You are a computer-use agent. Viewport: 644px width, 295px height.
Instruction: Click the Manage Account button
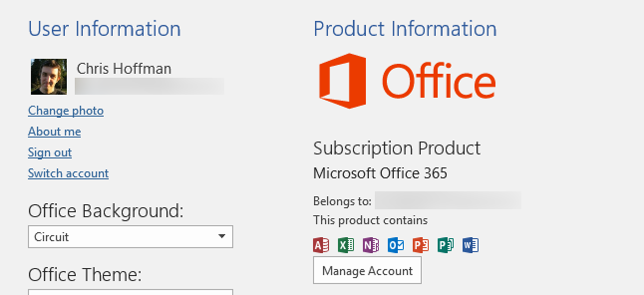[367, 271]
